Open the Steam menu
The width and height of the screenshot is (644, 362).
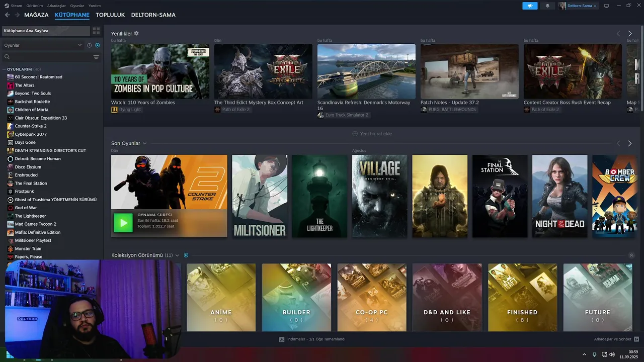(x=17, y=6)
